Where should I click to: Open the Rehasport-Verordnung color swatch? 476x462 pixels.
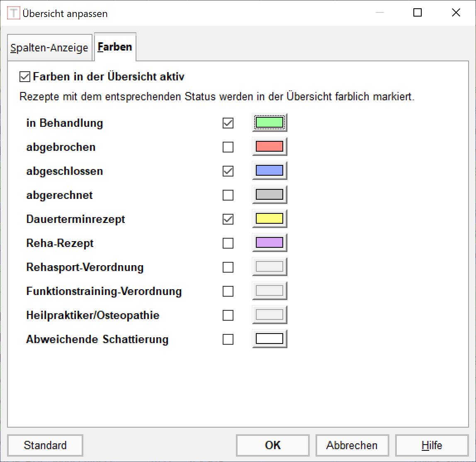click(270, 267)
